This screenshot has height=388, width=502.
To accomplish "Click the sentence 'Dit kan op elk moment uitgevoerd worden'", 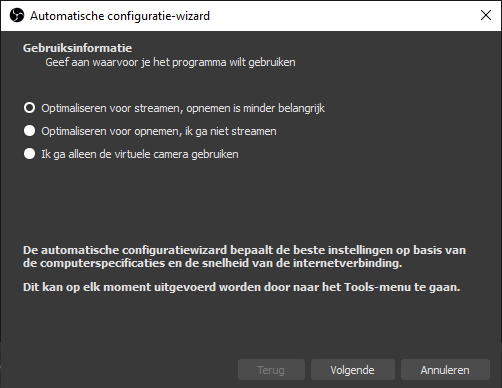I will [242, 287].
